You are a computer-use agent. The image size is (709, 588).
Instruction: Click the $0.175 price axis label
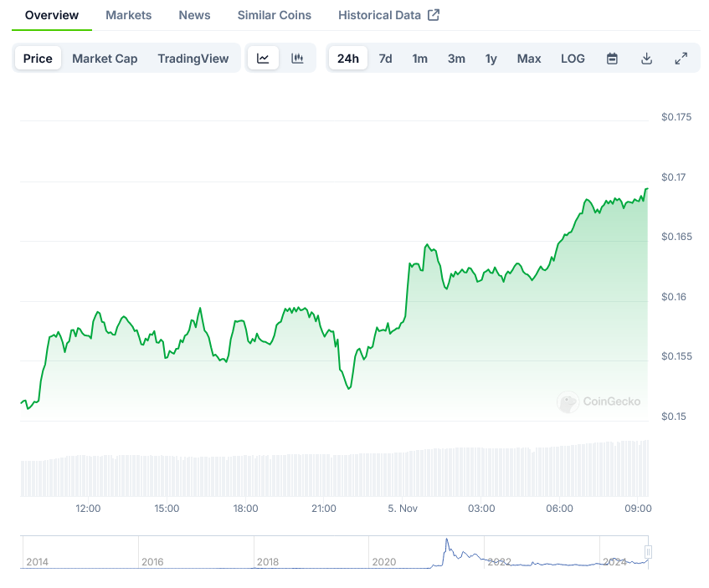pyautogui.click(x=676, y=117)
